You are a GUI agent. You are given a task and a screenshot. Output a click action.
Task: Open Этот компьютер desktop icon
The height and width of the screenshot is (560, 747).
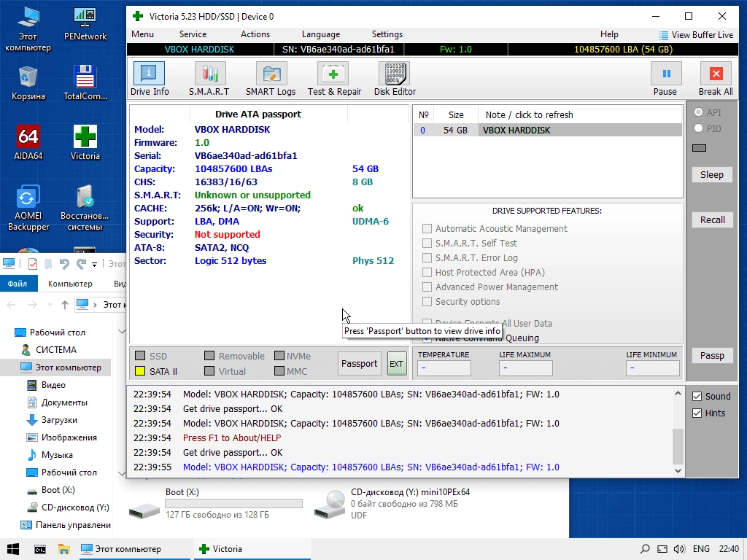[28, 28]
